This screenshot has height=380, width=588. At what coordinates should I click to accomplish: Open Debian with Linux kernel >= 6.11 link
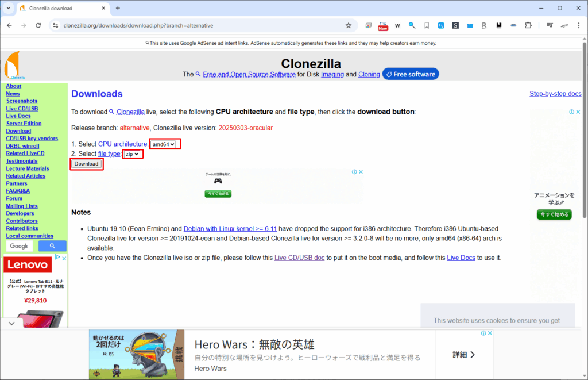(230, 229)
